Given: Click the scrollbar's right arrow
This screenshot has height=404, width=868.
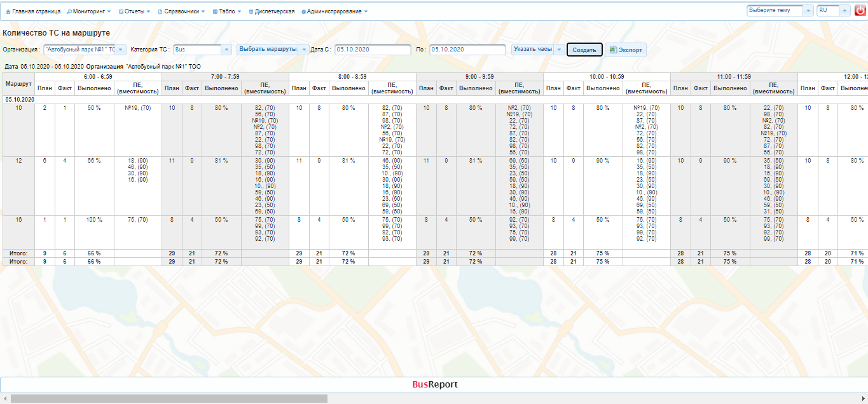Looking at the screenshot, I should tap(863, 398).
